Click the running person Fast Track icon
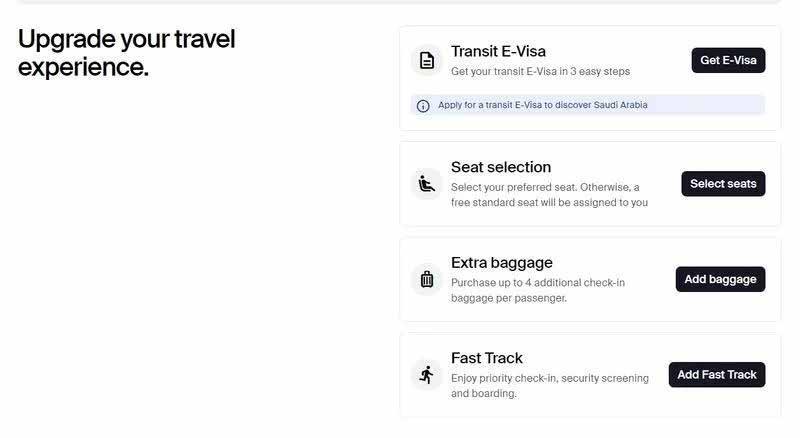 [427, 375]
